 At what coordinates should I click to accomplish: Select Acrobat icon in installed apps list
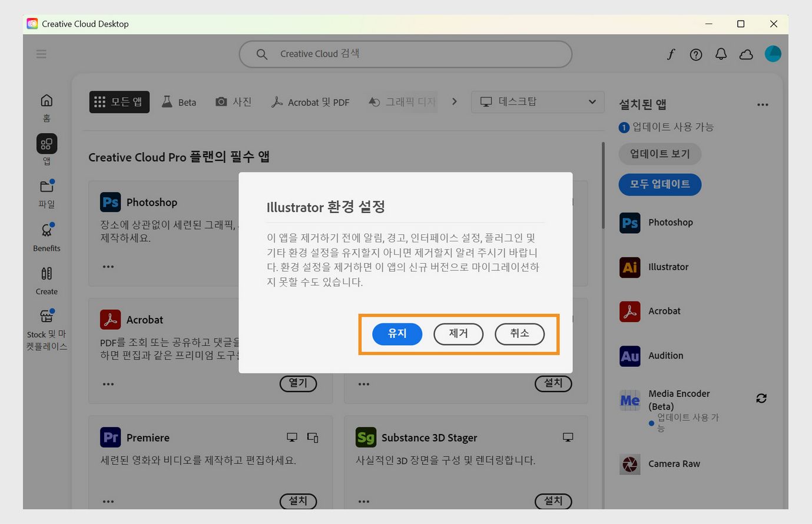coord(630,311)
